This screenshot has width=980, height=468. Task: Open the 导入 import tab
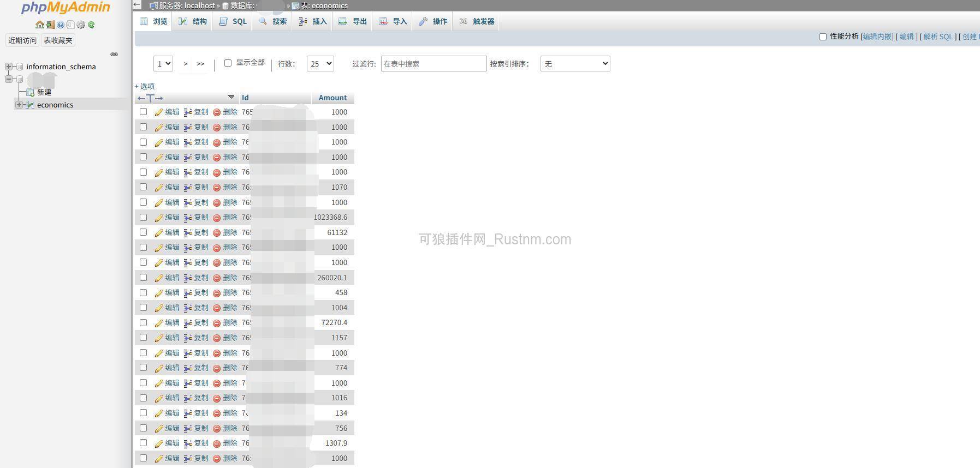coord(393,21)
